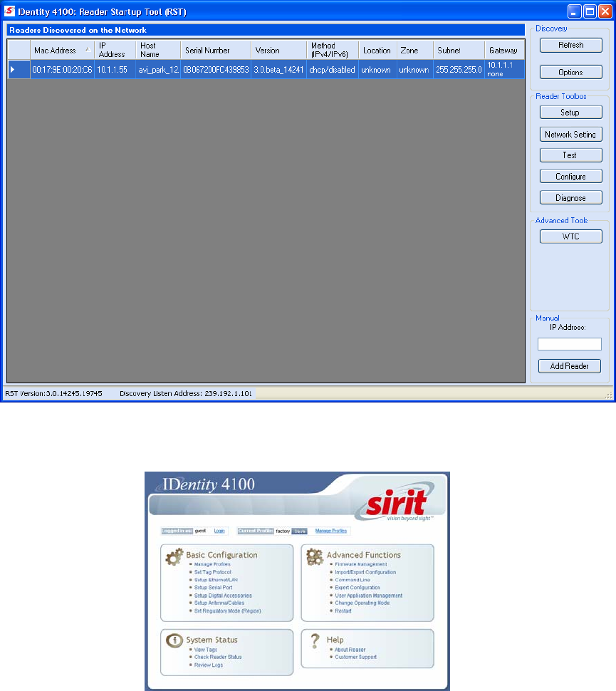The width and height of the screenshot is (616, 691).
Task: Open the Change Operating Mode link
Action: click(362, 603)
